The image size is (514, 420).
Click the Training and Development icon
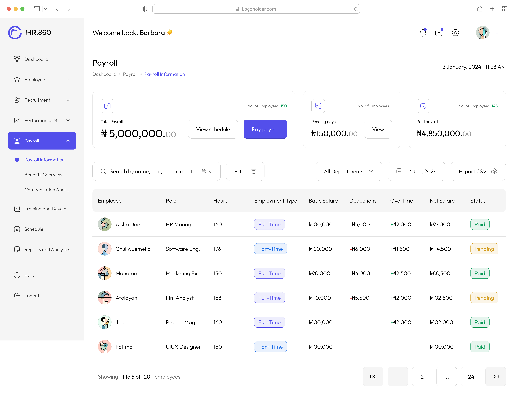point(17,209)
